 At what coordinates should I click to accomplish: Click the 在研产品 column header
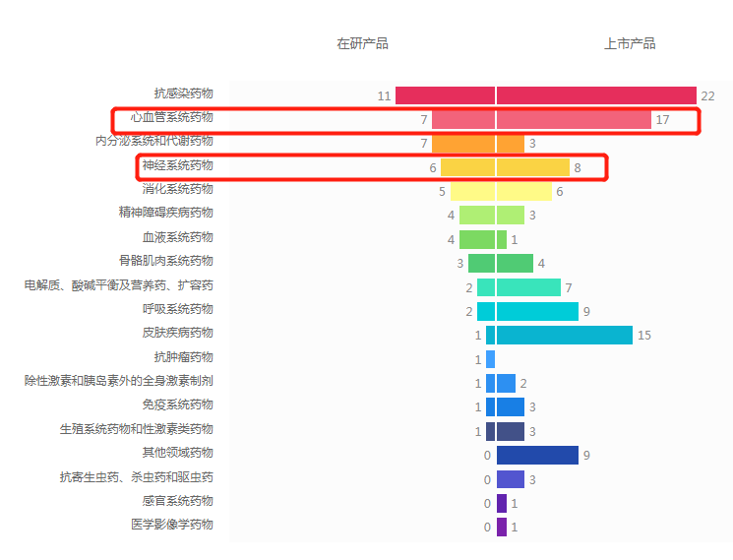tap(362, 43)
